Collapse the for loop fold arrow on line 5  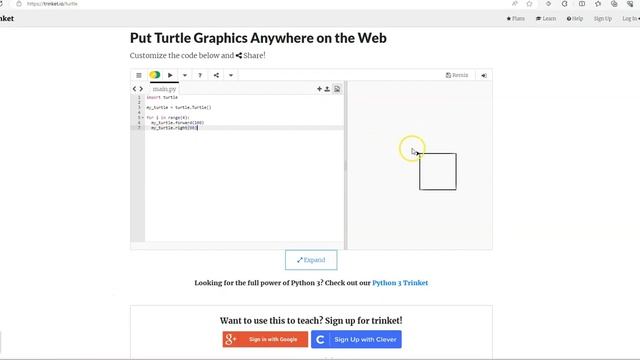(x=143, y=118)
